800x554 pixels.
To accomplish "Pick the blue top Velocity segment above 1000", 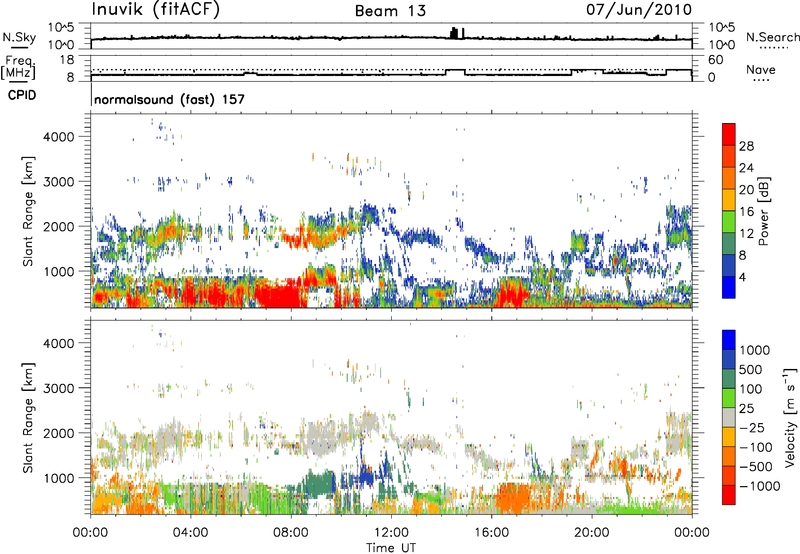I will point(729,340).
